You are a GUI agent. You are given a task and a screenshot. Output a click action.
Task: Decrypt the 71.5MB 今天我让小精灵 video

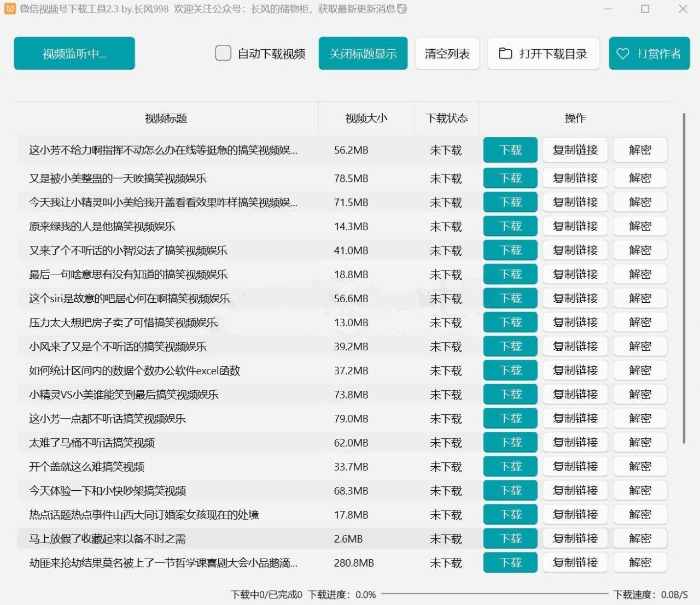(x=640, y=202)
